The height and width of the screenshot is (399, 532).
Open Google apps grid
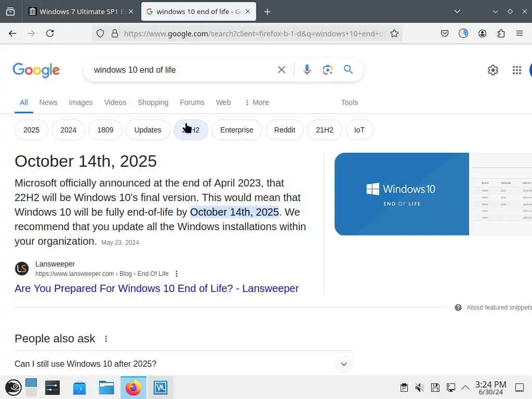(x=516, y=70)
